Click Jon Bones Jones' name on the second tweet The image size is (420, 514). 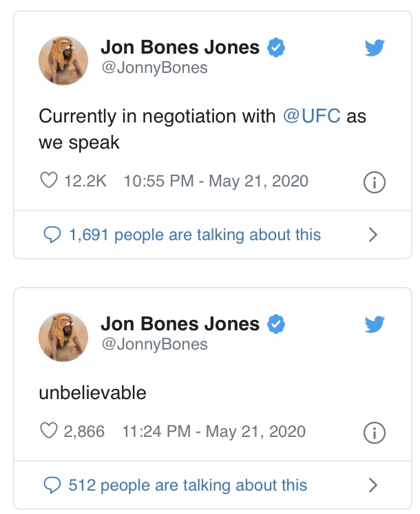pos(180,324)
